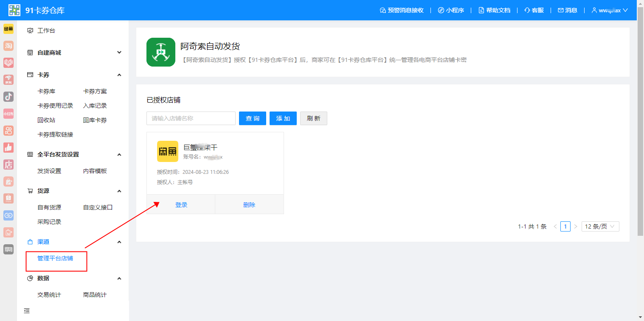644x321 pixels.
Task: Open the 自有货源 menu item
Action: pos(49,207)
